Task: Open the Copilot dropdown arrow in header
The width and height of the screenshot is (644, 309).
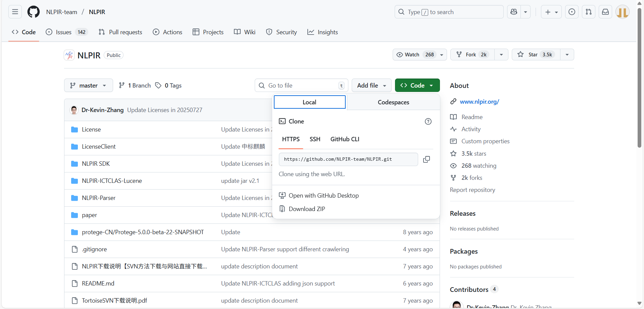Action: (x=526, y=12)
